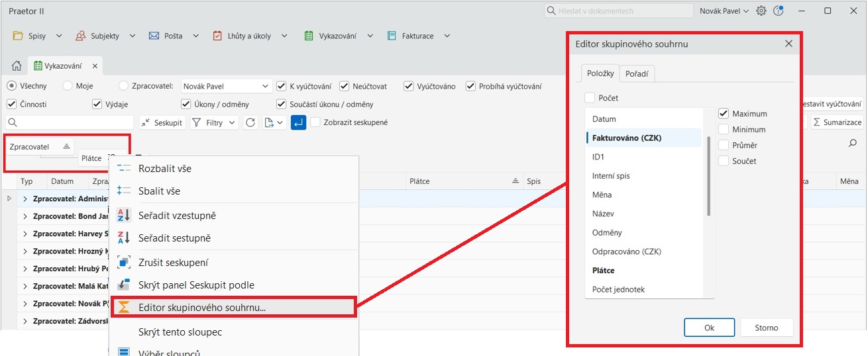Select the Zpracovatel radio button
The image size is (868, 356).
[x=124, y=86]
